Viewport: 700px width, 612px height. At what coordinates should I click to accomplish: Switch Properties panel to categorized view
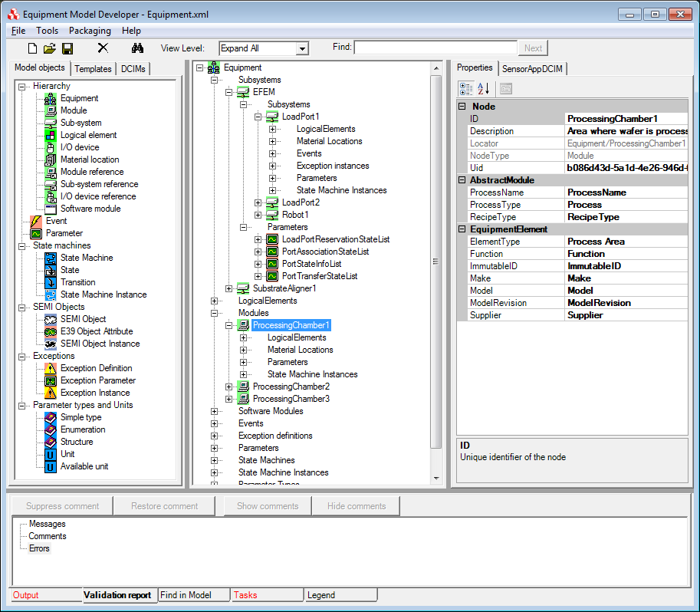pyautogui.click(x=465, y=88)
